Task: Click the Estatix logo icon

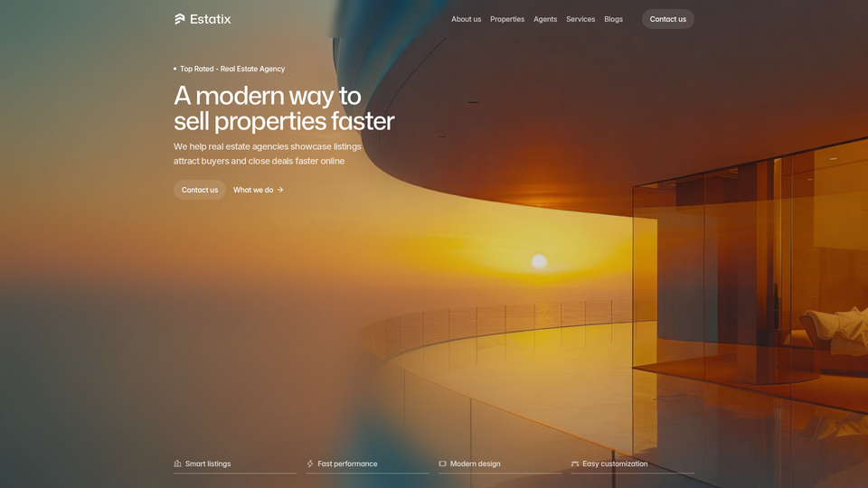Action: 179,19
